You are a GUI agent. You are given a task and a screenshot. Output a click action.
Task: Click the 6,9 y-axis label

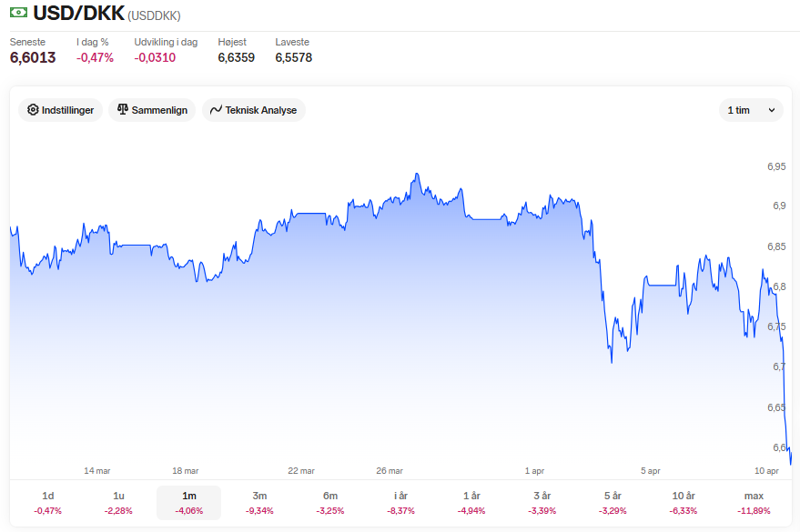(x=779, y=206)
